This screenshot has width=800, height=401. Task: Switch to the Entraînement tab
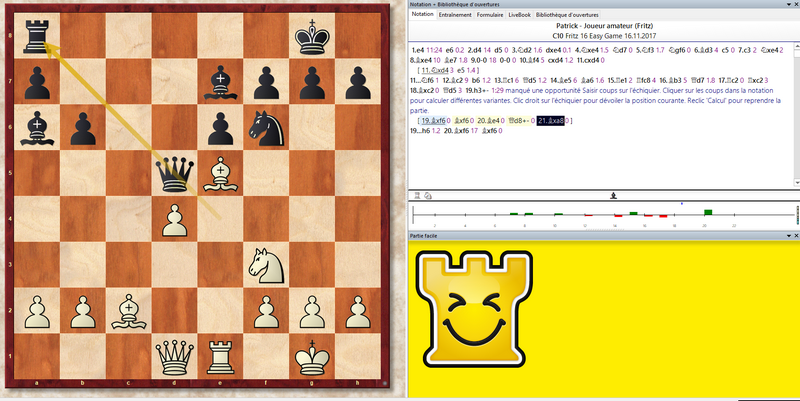[x=455, y=15]
